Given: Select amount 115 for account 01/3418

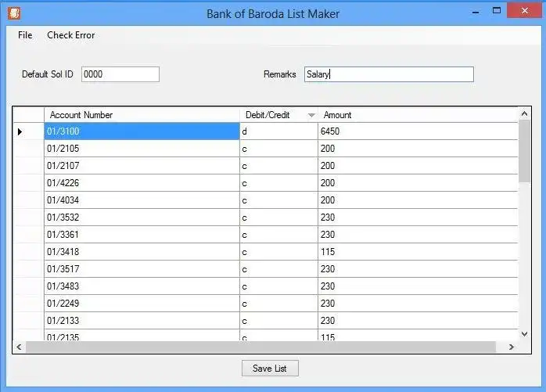Looking at the screenshot, I should 418,252.
